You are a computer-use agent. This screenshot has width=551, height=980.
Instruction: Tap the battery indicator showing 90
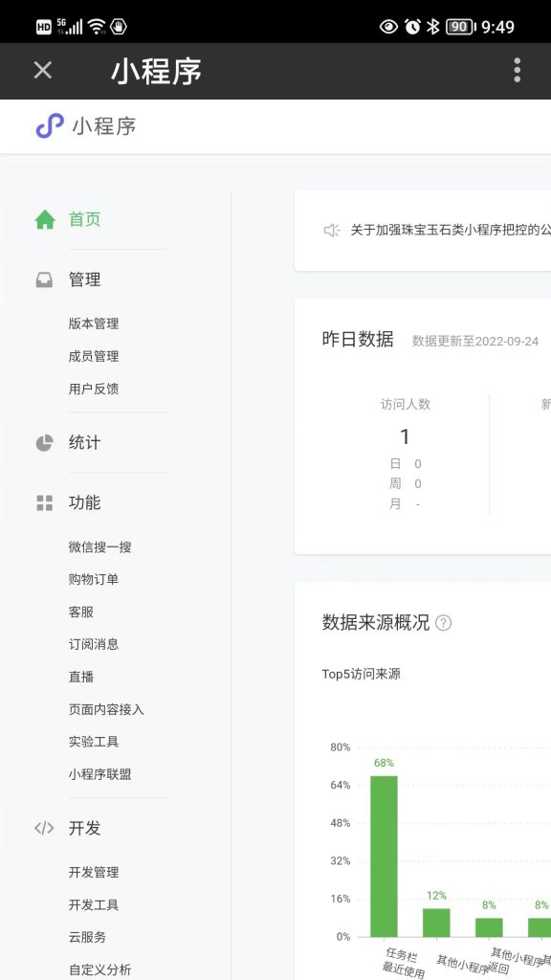(x=460, y=26)
